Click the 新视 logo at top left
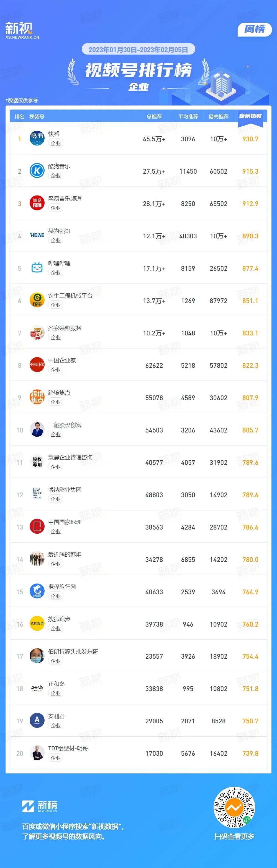The image size is (277, 868). tap(22, 31)
